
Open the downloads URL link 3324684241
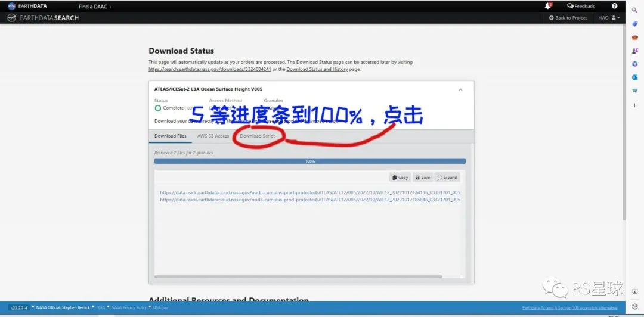point(210,69)
